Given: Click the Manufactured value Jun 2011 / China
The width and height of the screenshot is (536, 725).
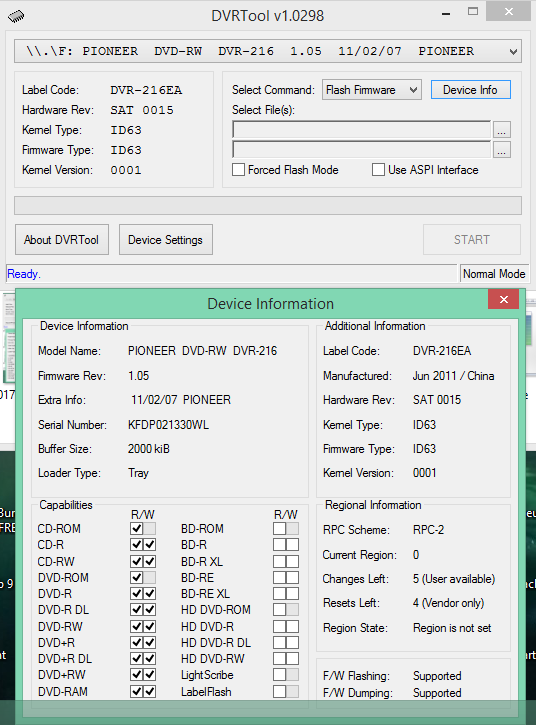Looking at the screenshot, I should click(x=454, y=375).
